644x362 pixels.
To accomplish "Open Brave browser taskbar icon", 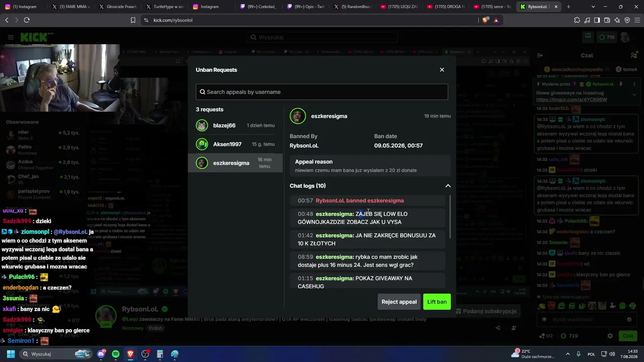I will point(130,354).
